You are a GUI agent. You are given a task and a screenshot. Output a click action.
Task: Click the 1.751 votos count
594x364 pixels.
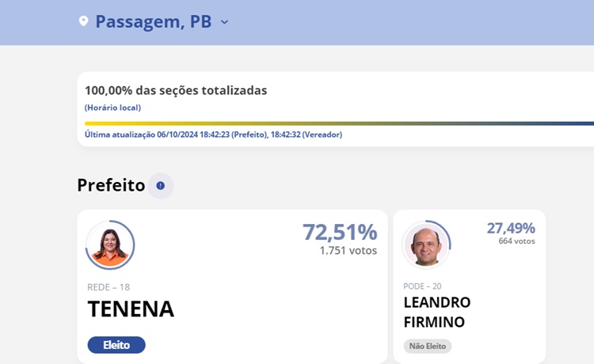coord(348,251)
